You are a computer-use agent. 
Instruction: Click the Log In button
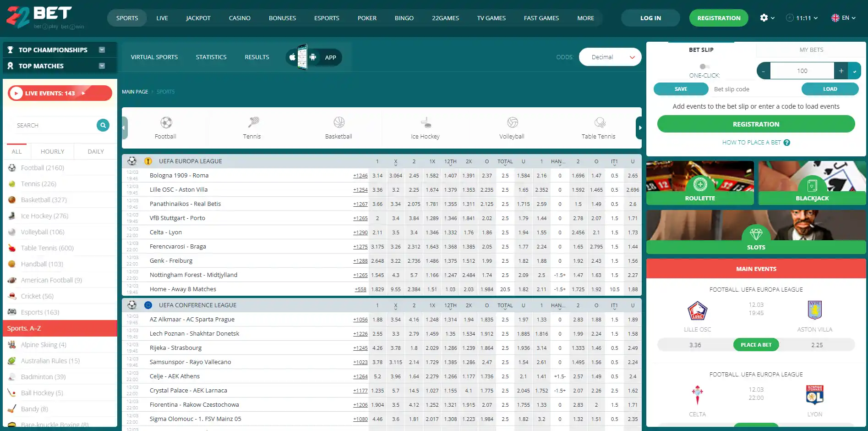click(650, 18)
